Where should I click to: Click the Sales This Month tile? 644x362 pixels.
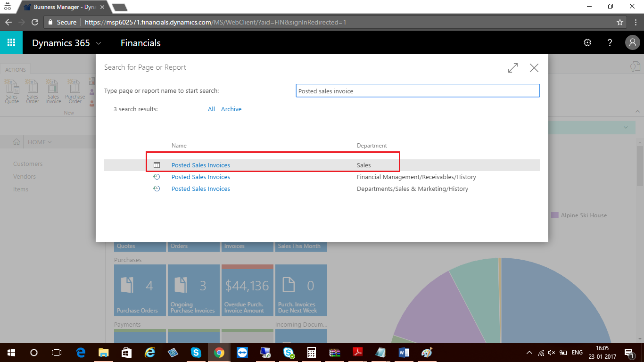click(x=301, y=247)
